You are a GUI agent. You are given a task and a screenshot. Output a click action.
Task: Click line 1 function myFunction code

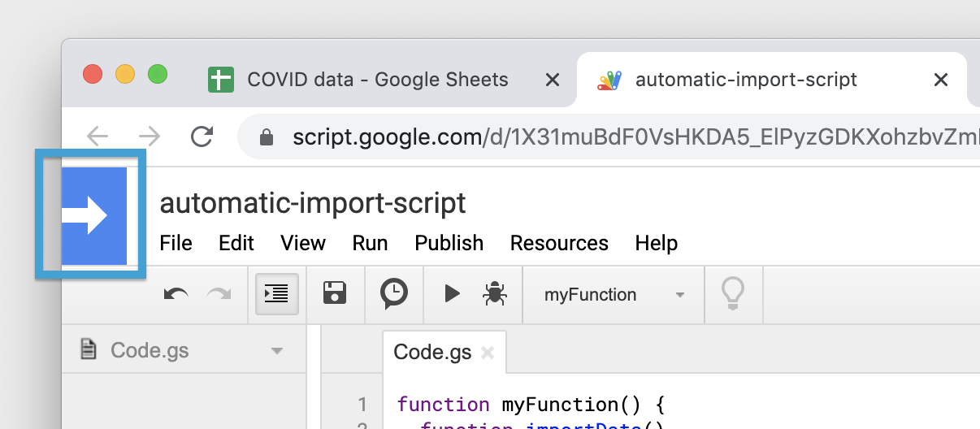(531, 404)
